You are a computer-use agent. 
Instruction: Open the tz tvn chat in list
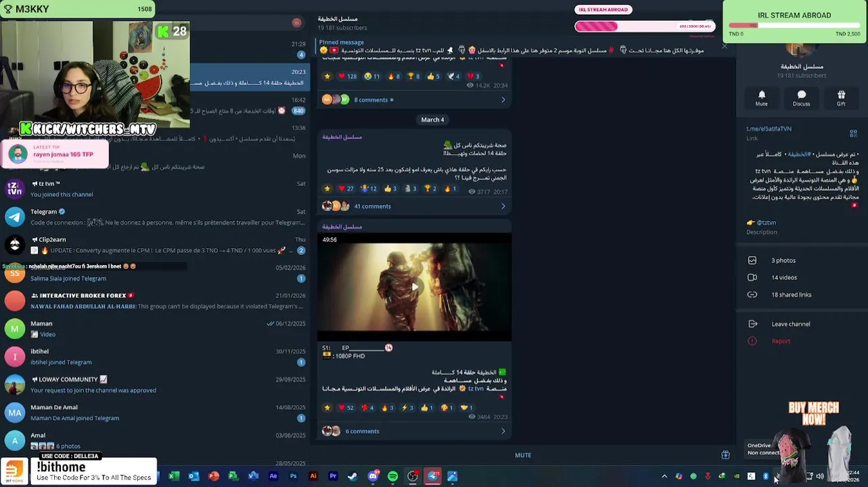click(154, 189)
